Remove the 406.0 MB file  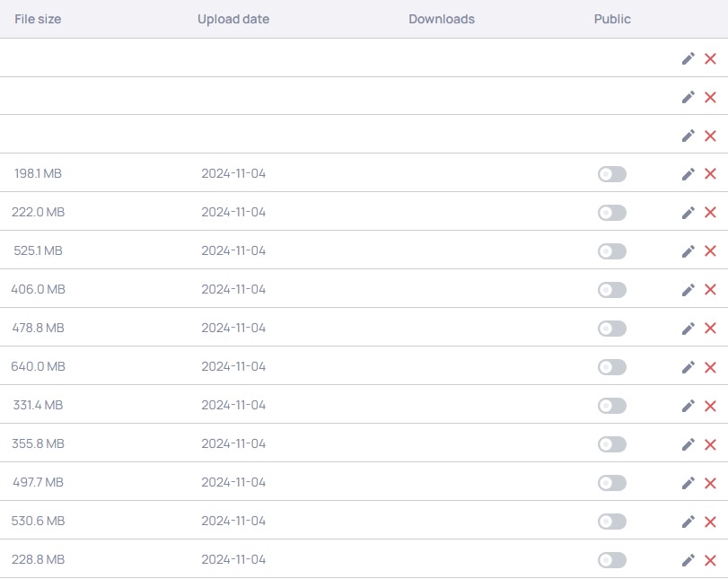pos(710,290)
